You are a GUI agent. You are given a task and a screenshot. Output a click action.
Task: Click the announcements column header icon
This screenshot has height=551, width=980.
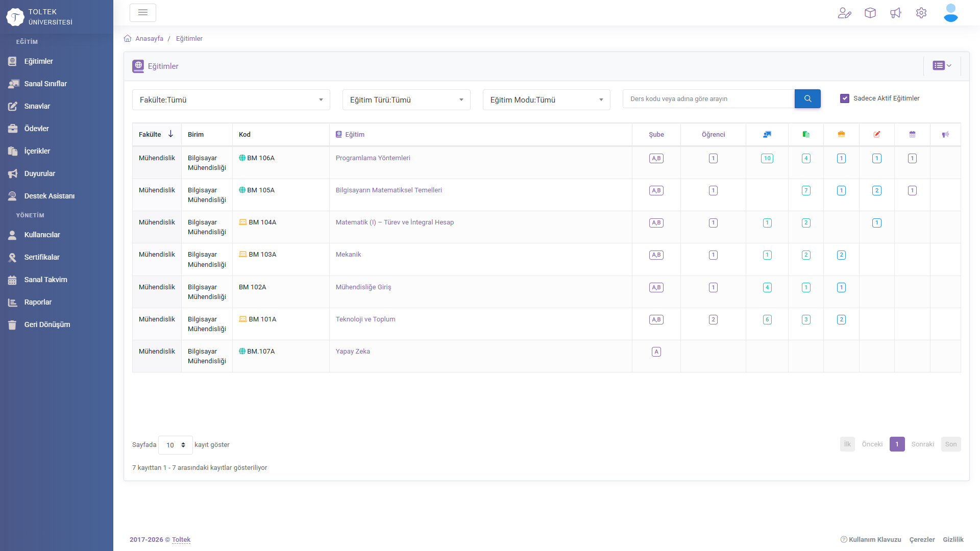click(x=945, y=135)
